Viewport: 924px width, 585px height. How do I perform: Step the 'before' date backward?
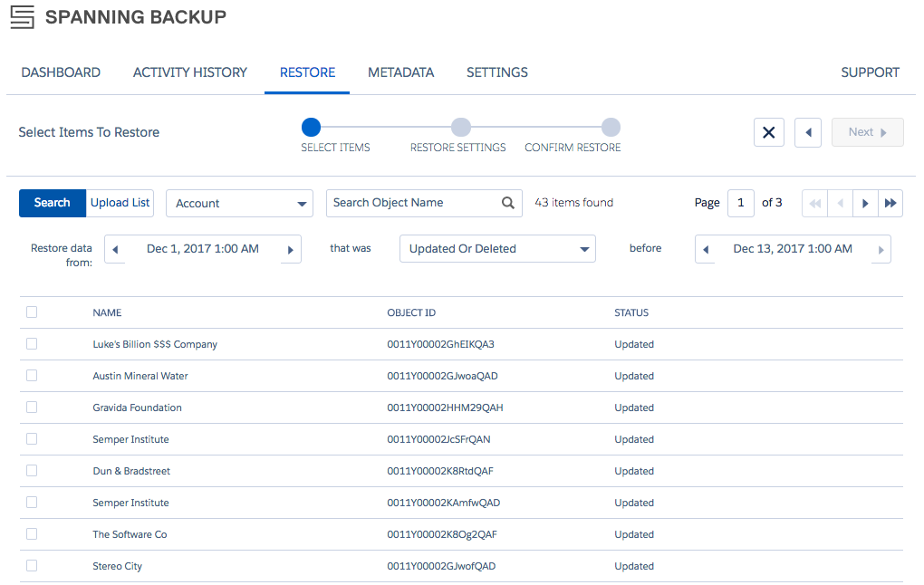[x=706, y=249]
